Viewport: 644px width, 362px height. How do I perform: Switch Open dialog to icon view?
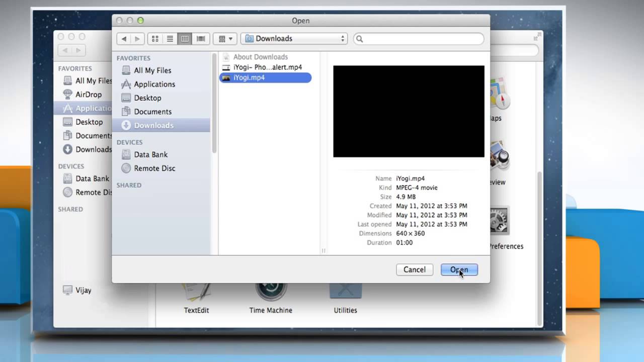tap(155, 39)
